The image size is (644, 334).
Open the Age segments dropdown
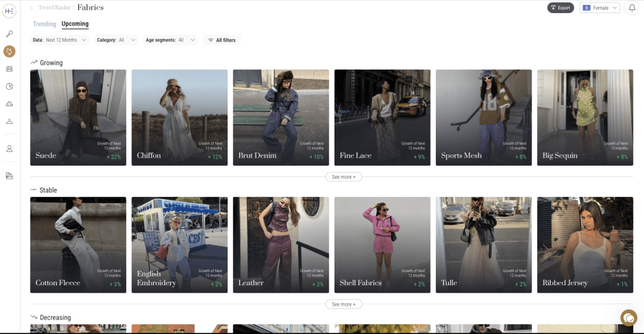tap(170, 40)
